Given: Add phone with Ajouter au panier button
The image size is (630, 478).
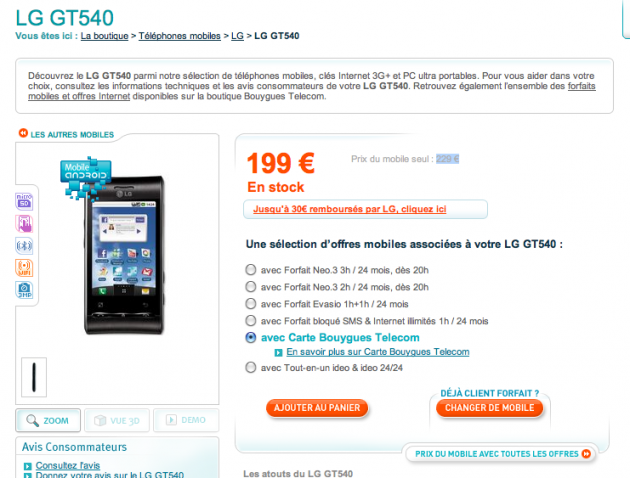Looking at the screenshot, I should point(317,408).
